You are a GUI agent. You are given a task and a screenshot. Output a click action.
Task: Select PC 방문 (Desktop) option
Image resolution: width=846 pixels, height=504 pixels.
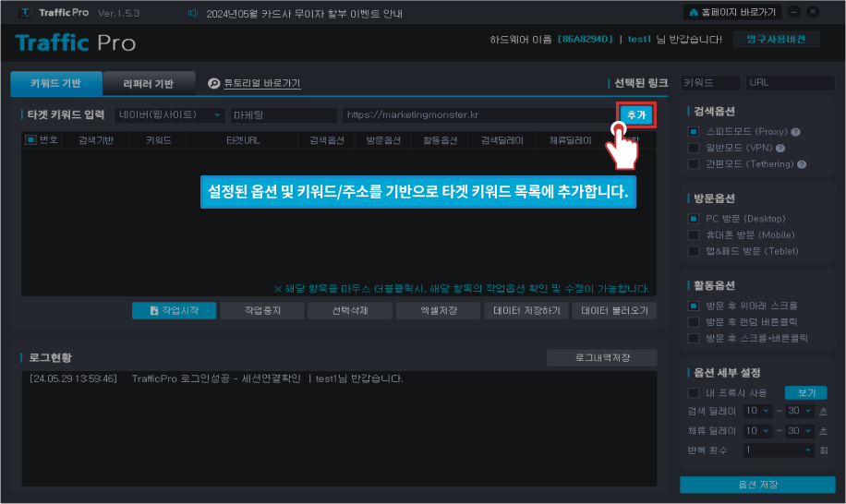coord(694,219)
